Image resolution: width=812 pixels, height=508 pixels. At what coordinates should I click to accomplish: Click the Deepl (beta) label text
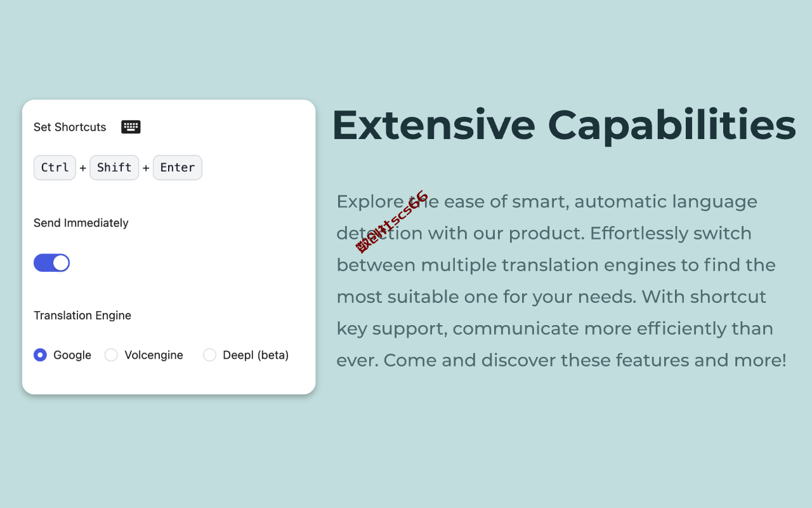[256, 355]
